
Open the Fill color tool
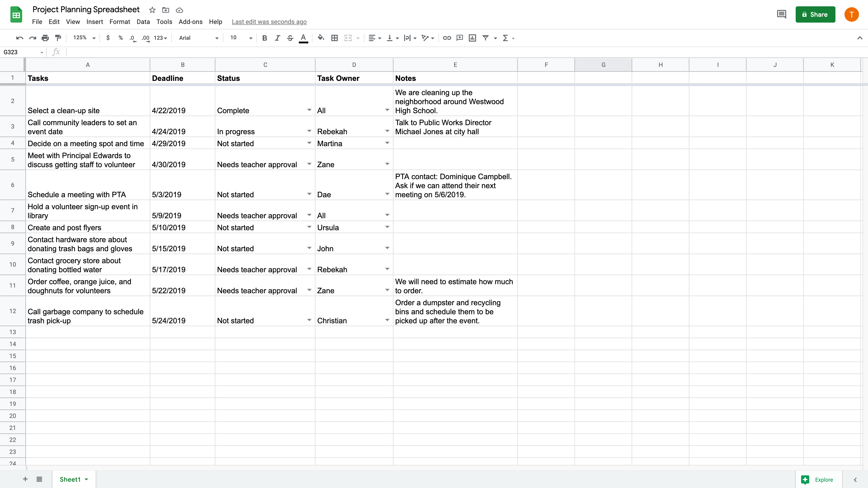coord(321,38)
